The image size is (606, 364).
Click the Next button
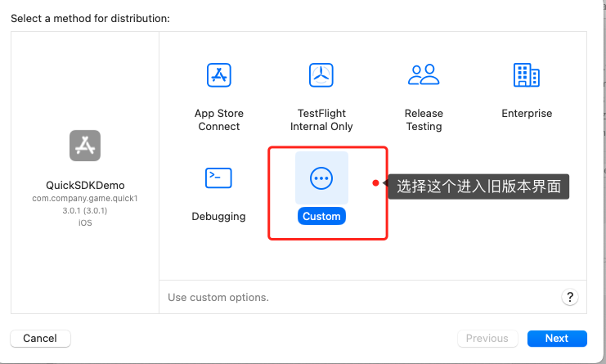[557, 339]
